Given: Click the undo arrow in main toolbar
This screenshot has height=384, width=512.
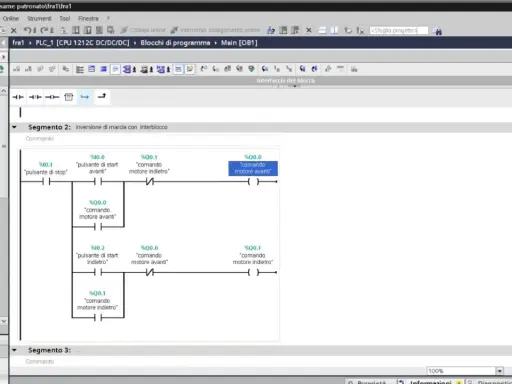Looking at the screenshot, I should click(28, 30).
